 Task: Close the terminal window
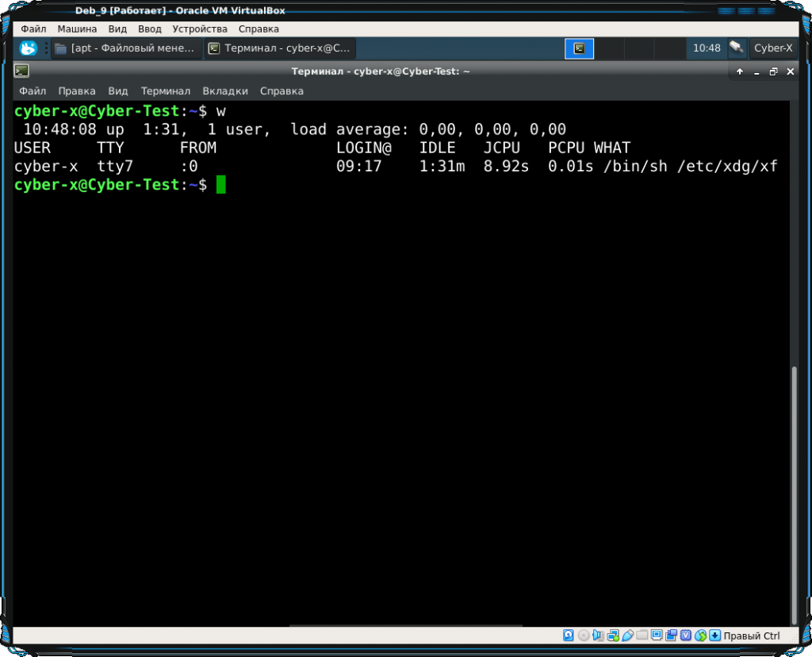tap(791, 71)
